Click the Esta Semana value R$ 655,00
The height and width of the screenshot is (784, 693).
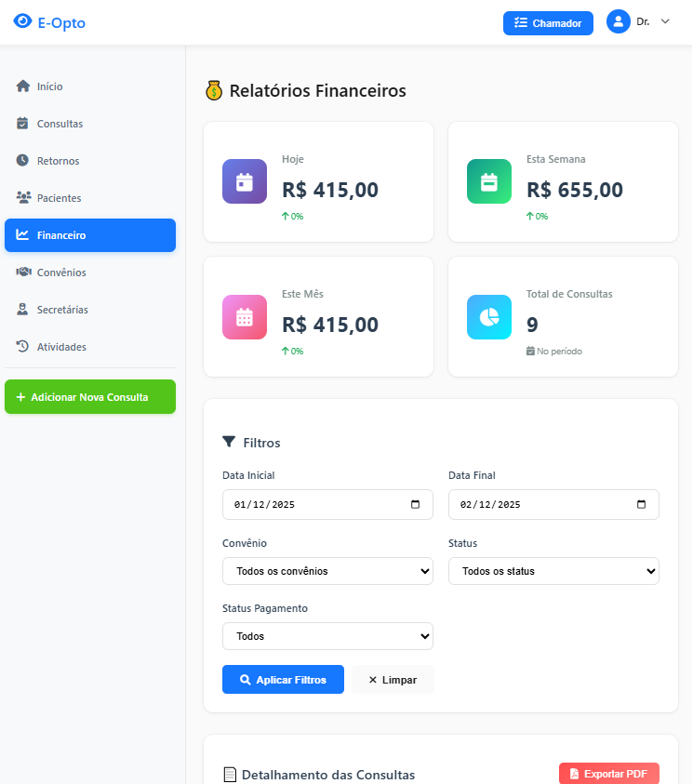[x=575, y=190]
